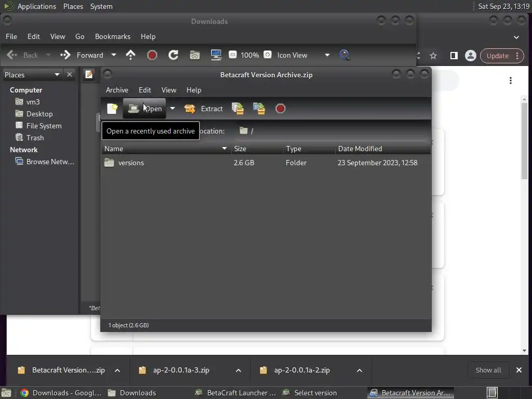Click the red Stop icon in the archive toolbar

point(280,109)
